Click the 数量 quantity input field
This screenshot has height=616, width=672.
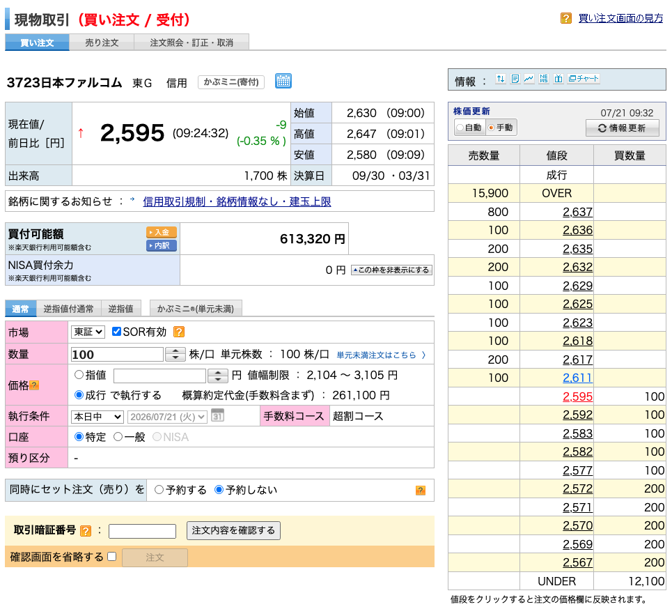pyautogui.click(x=117, y=354)
